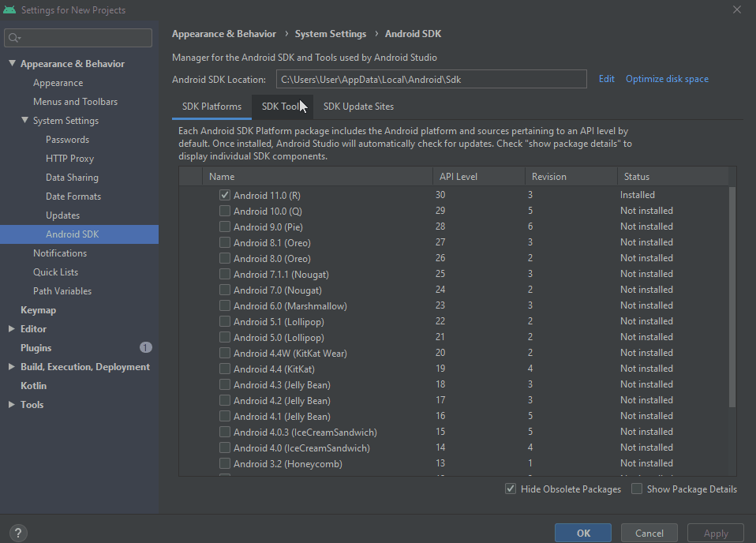Click the SDK platforms list scrollbar
Viewport: 756px width, 543px height.
pyautogui.click(x=732, y=297)
